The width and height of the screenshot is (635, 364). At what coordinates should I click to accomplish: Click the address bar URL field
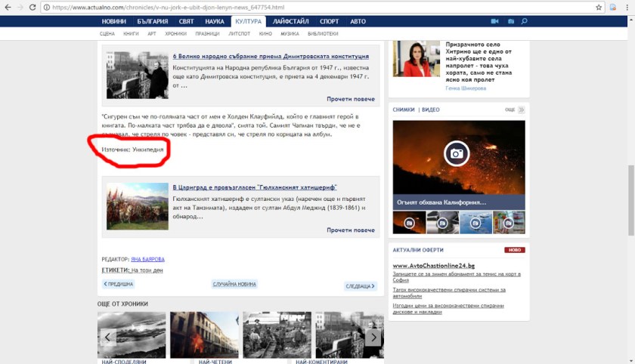coord(302,8)
